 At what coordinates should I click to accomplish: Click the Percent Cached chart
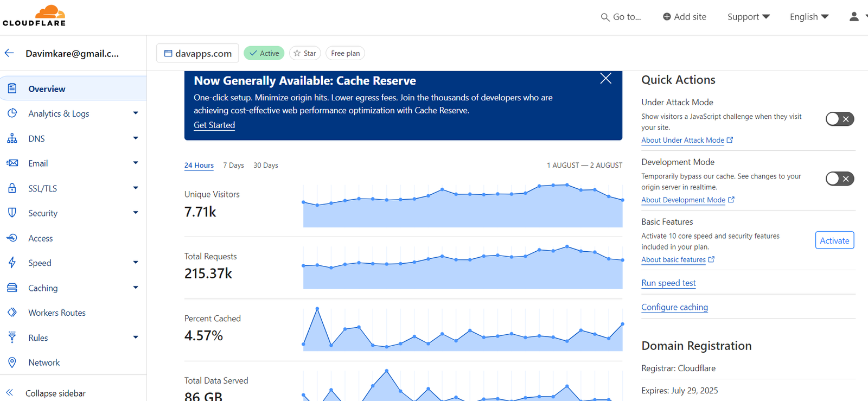463,329
